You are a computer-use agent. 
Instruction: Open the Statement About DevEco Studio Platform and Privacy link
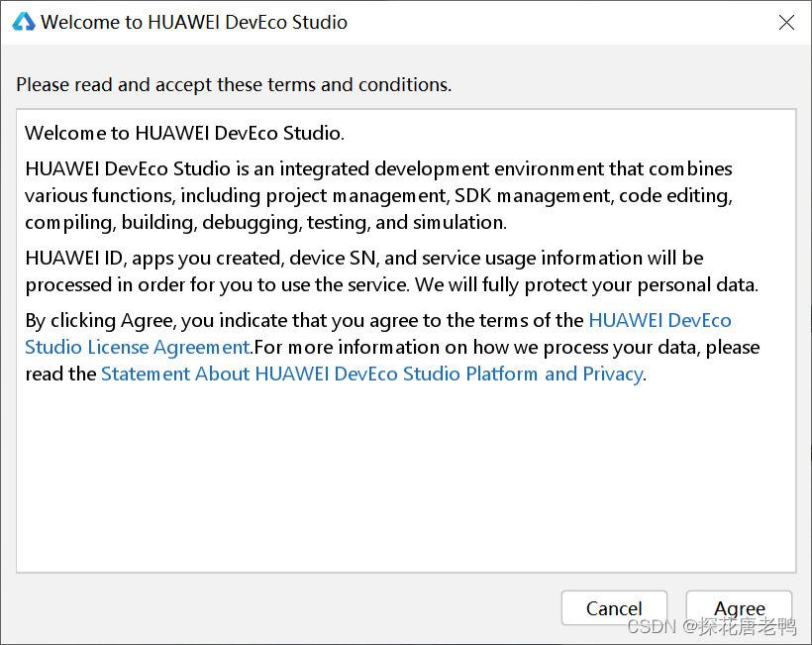coord(371,375)
